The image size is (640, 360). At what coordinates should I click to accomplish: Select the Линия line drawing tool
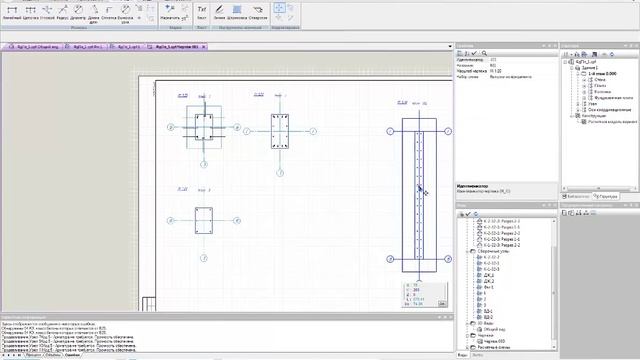pyautogui.click(x=219, y=13)
